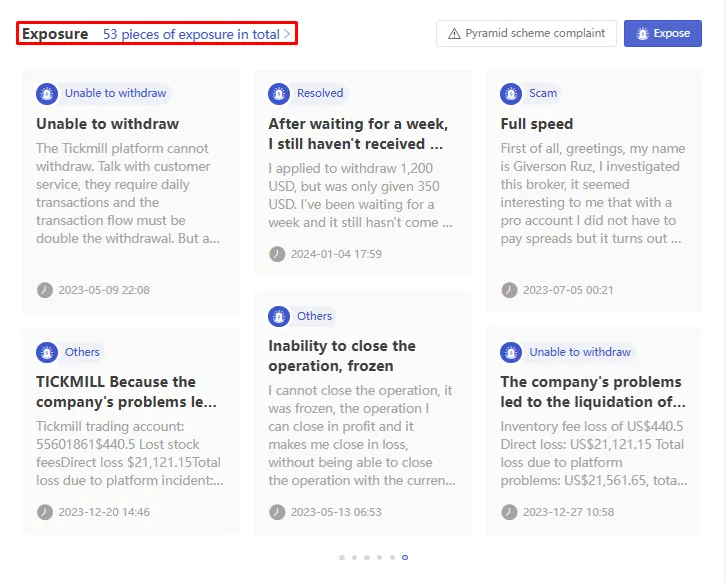The image size is (726, 585).
Task: Click the warning triangle icon in Pyramid button
Action: [454, 34]
